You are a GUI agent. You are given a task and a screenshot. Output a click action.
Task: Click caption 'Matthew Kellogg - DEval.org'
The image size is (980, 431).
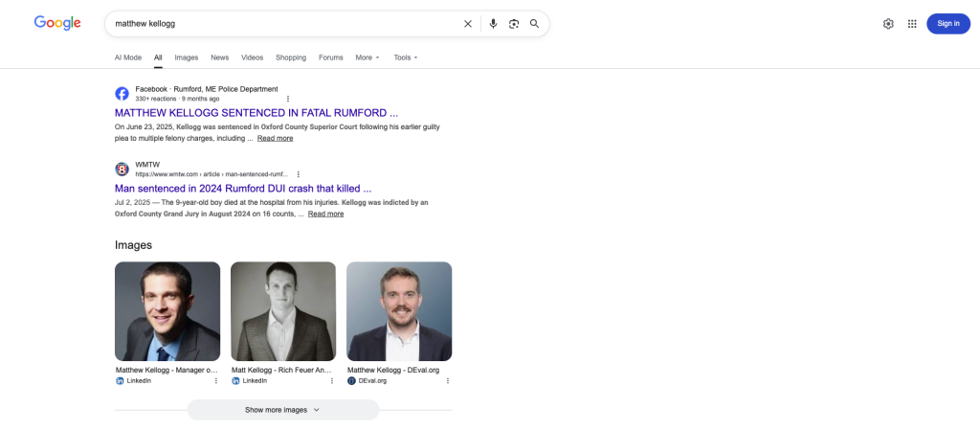click(393, 371)
